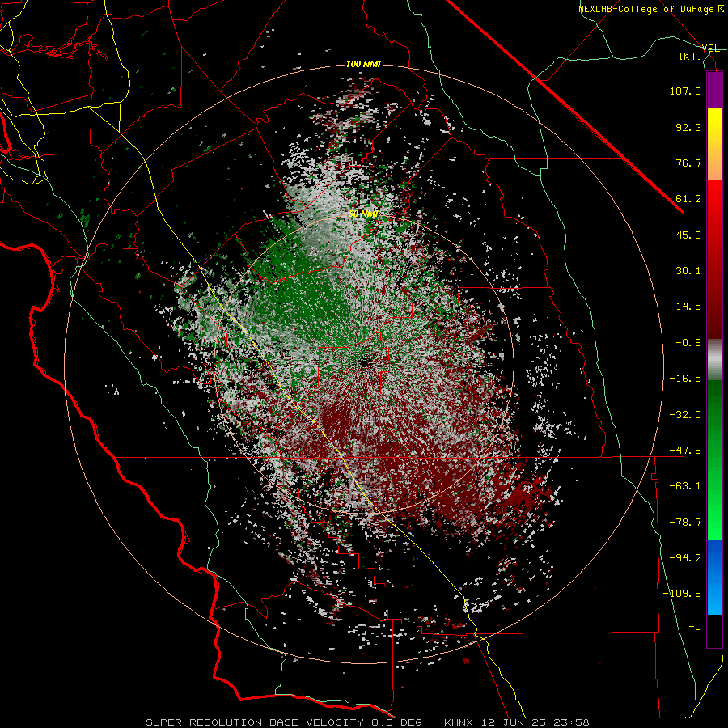This screenshot has height=728, width=728.
Task: Click the -109.8 legend value
Action: click(682, 594)
